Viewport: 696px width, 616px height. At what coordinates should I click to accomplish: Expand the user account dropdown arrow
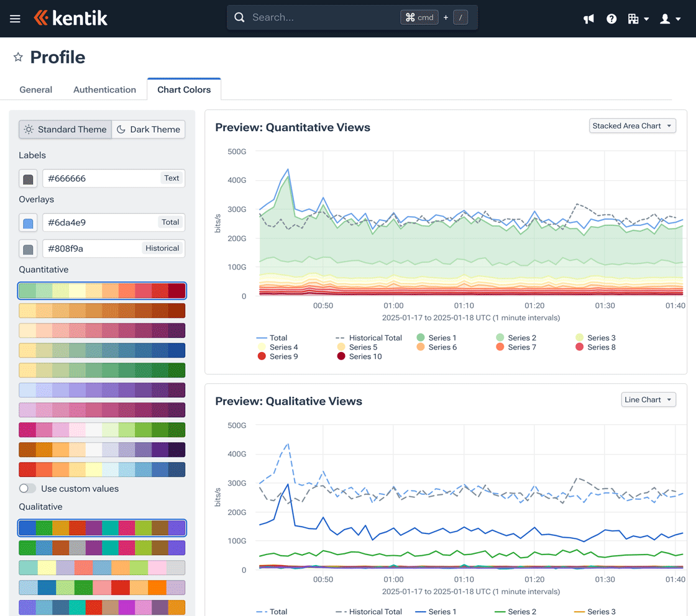677,19
